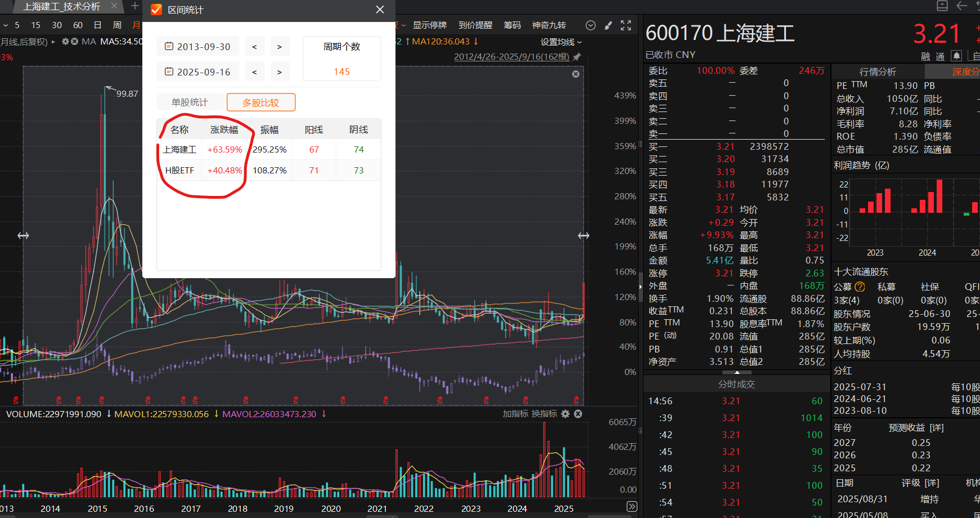Viewport: 980px width, 518px height.
Task: Enter fullscreen chart mode
Action: (626, 25)
